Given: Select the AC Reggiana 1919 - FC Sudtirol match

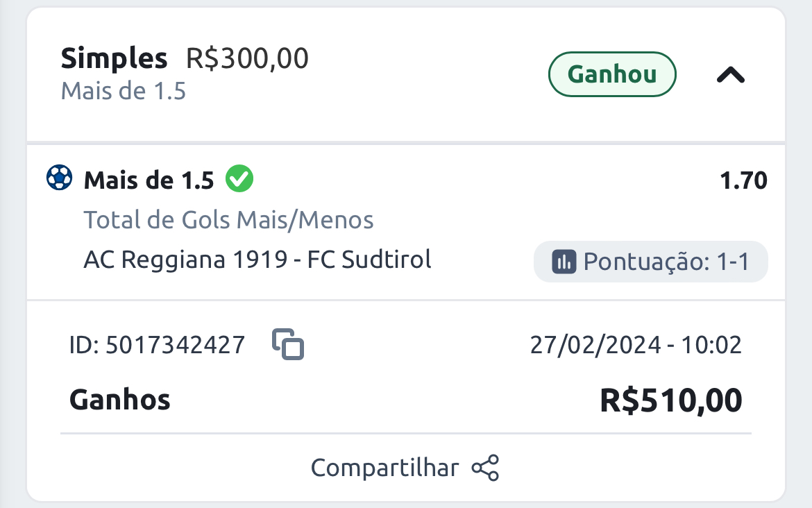Looking at the screenshot, I should pyautogui.click(x=257, y=260).
